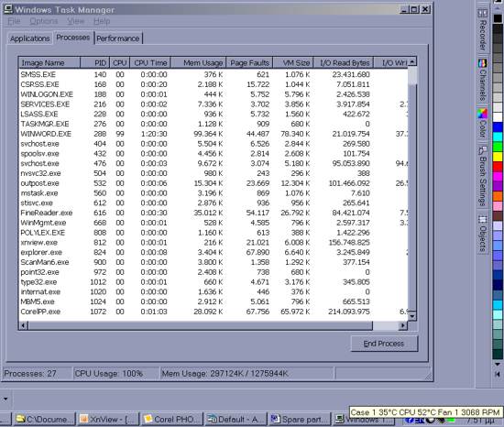The height and width of the screenshot is (427, 504).
Task: Pick the orange swatch in color palette
Action: pyautogui.click(x=498, y=196)
